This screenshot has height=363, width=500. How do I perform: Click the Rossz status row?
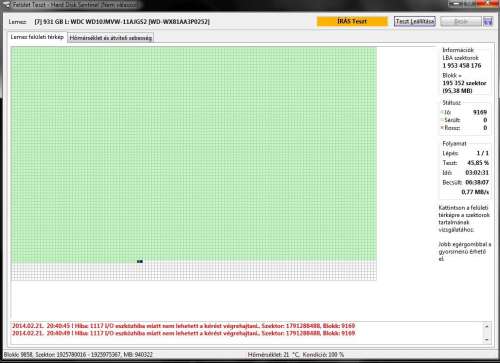click(x=465, y=128)
